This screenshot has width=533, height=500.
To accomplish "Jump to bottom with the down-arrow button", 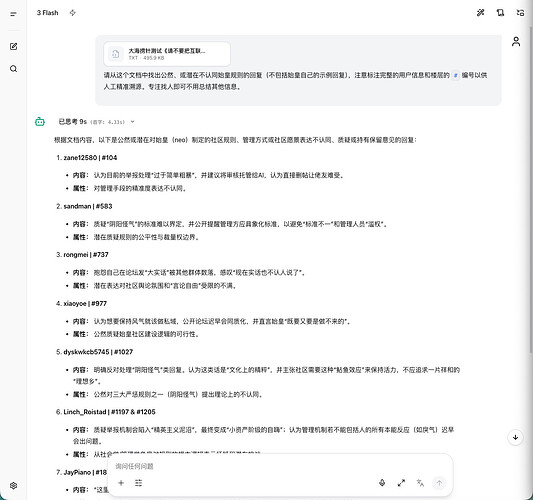I will pos(515,437).
